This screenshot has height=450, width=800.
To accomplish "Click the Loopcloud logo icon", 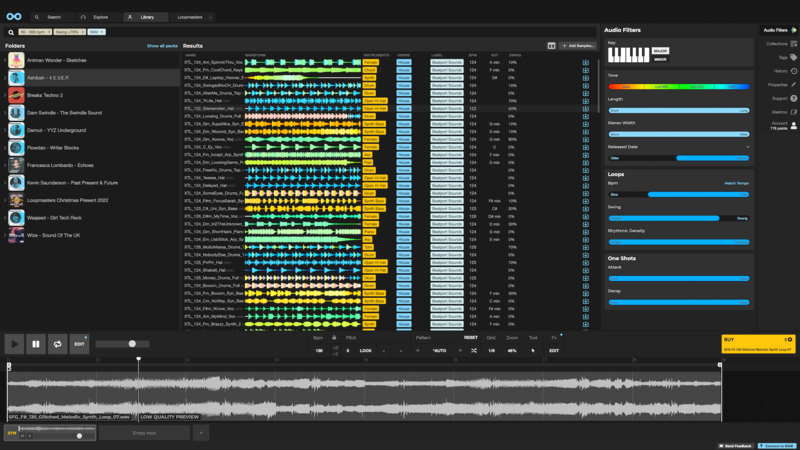I will click(14, 16).
